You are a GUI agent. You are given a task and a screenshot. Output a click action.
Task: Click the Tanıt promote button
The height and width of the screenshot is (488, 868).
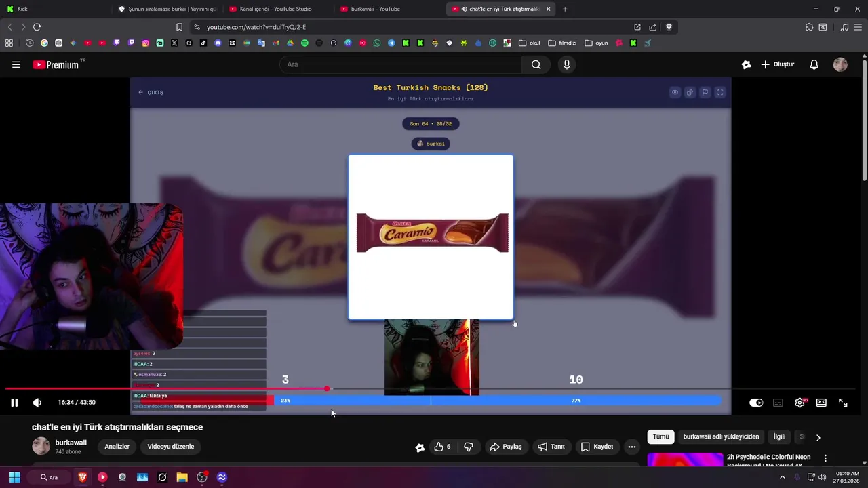(x=551, y=447)
